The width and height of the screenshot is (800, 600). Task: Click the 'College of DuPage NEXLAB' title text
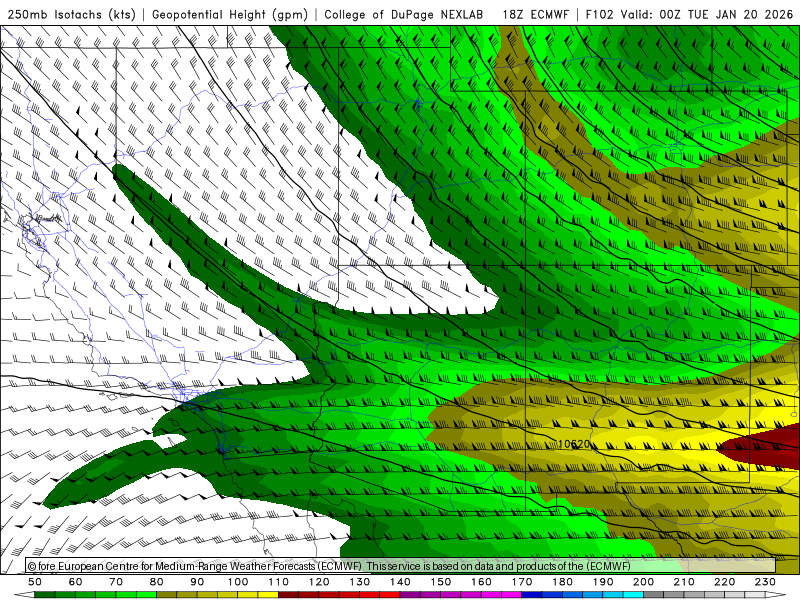404,14
